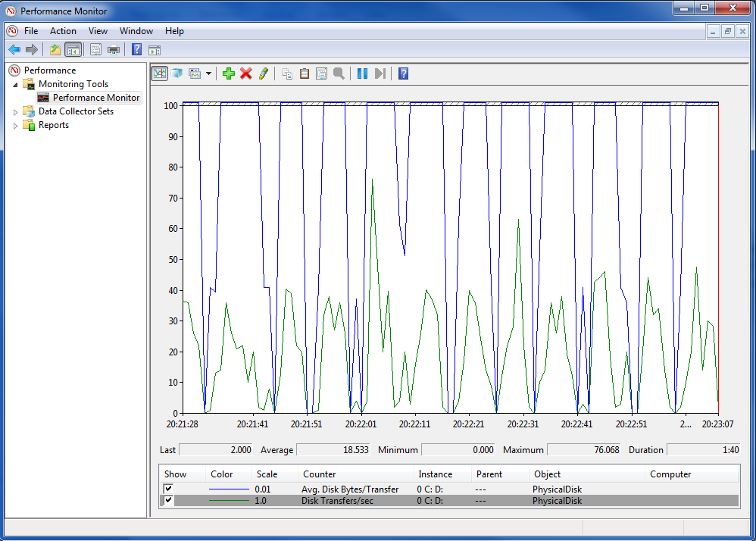Click the Counter column header
The image size is (756, 541).
click(319, 474)
